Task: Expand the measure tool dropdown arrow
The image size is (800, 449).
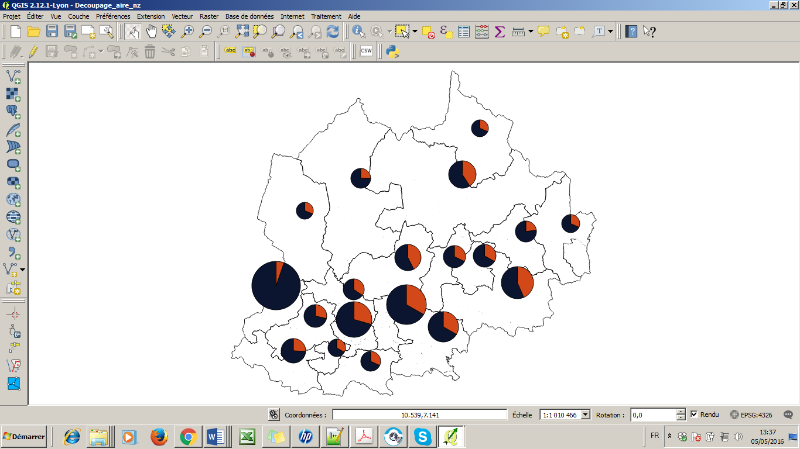Action: tap(530, 32)
